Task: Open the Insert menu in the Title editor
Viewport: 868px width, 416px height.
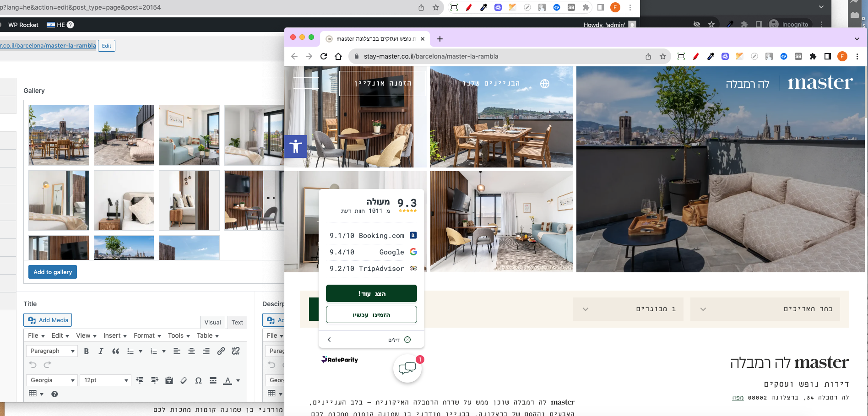Action: (x=115, y=335)
